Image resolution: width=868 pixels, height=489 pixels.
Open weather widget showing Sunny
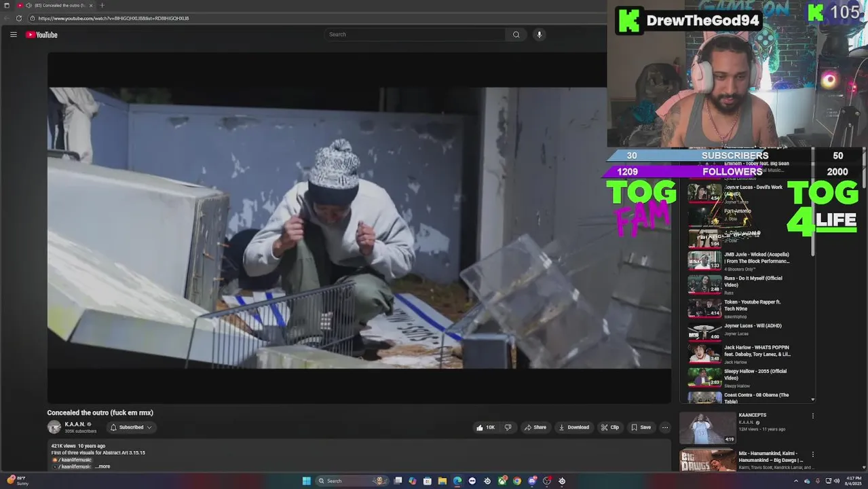point(17,481)
